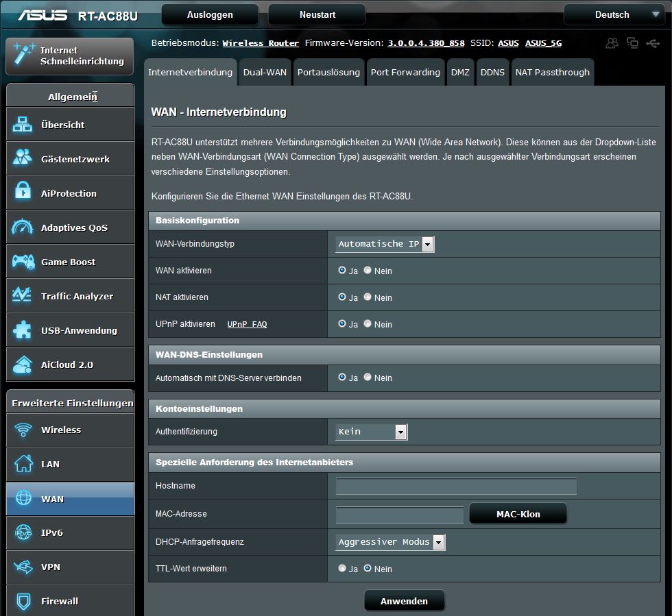This screenshot has width=672, height=616.
Task: Click the IPv6 globe icon
Action: [23, 532]
